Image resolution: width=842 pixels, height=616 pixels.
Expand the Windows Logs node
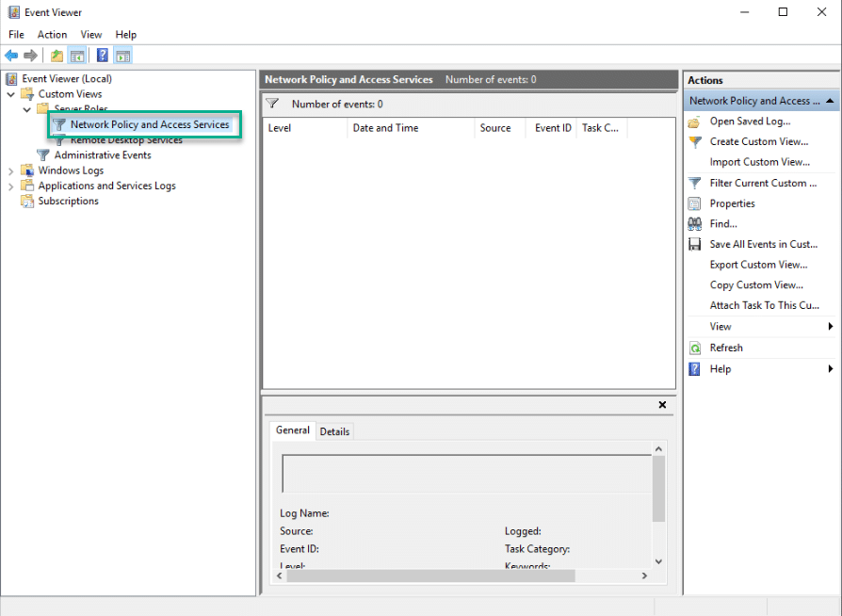click(10, 170)
